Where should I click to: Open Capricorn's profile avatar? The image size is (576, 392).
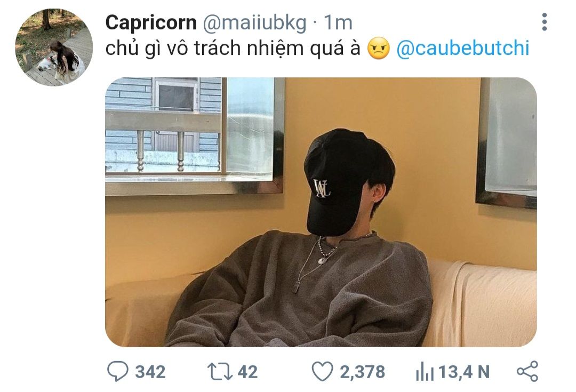(x=54, y=47)
